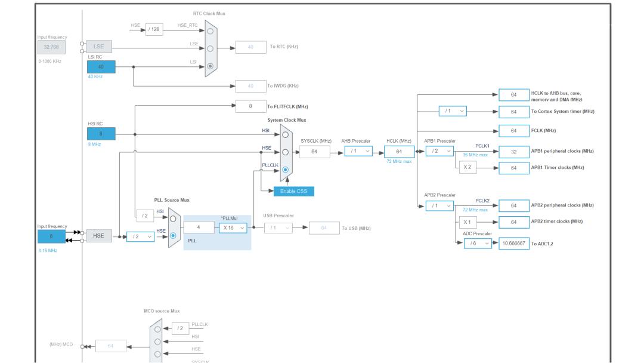This screenshot has height=363, width=644.
Task: Select HSI input in PLL Source Mux
Action: coord(173,219)
